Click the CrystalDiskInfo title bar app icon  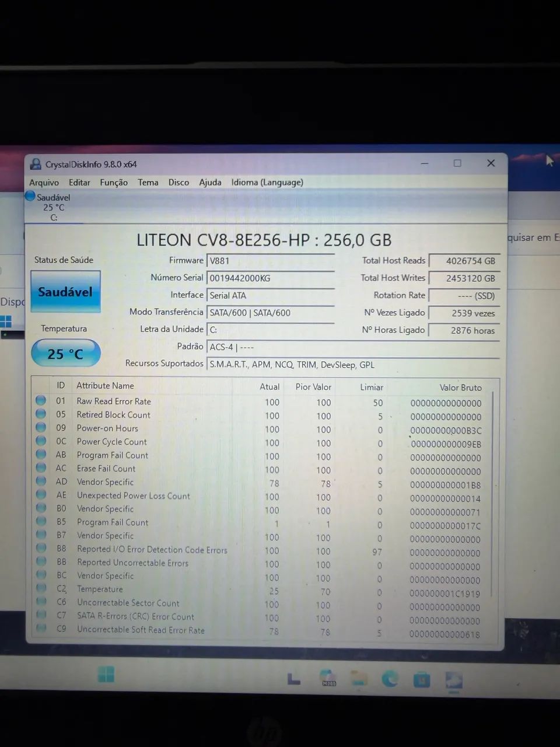36,164
